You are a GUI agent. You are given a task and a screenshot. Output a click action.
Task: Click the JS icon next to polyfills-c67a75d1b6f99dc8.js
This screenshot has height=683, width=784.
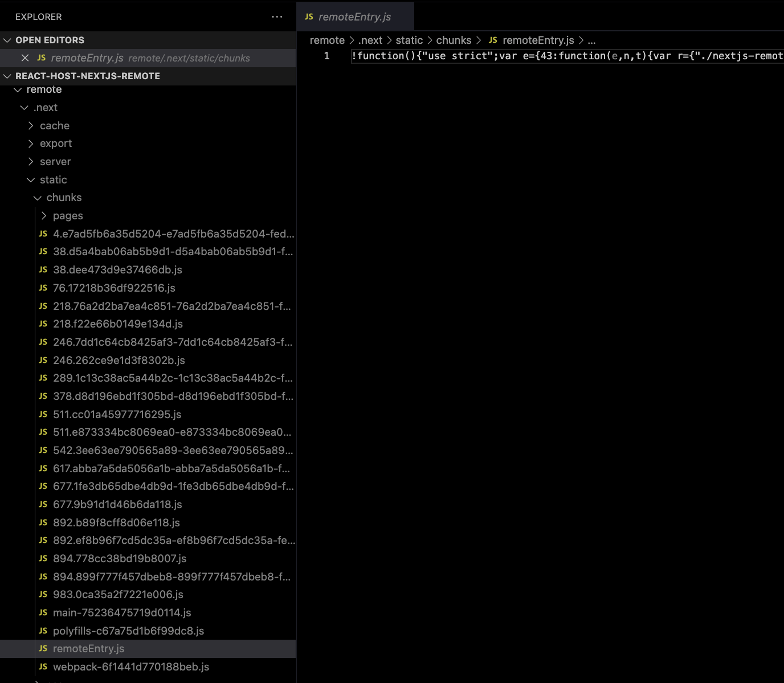coord(43,631)
